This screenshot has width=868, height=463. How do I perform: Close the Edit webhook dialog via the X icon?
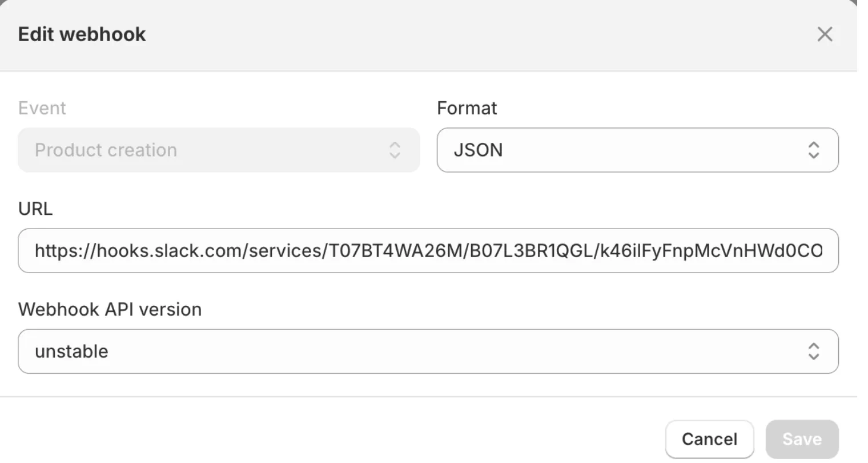coord(825,34)
